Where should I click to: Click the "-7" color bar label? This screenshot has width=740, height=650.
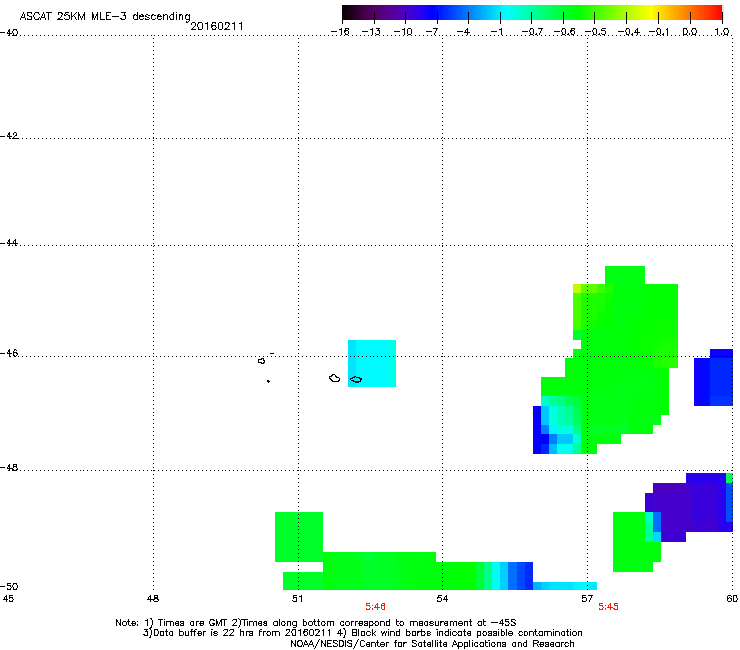tap(432, 32)
